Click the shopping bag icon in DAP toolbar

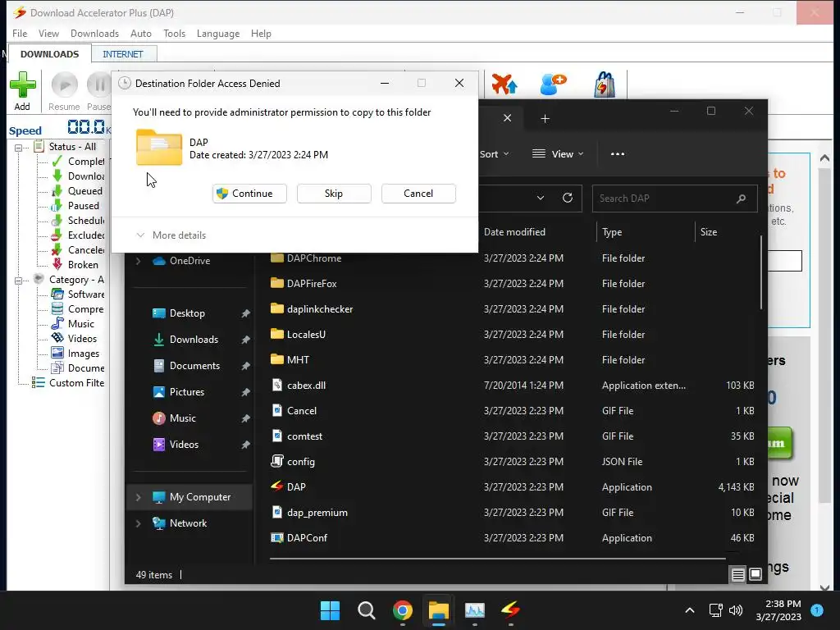point(605,84)
